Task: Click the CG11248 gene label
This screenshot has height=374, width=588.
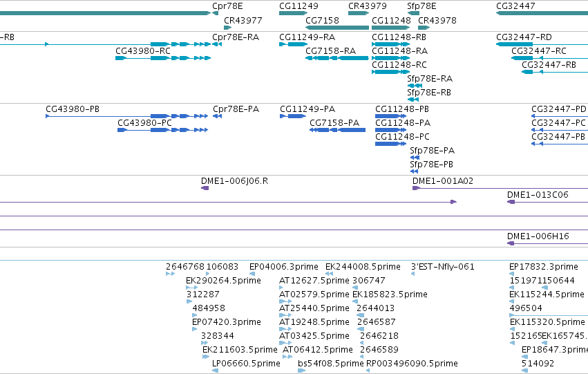Action: (391, 20)
